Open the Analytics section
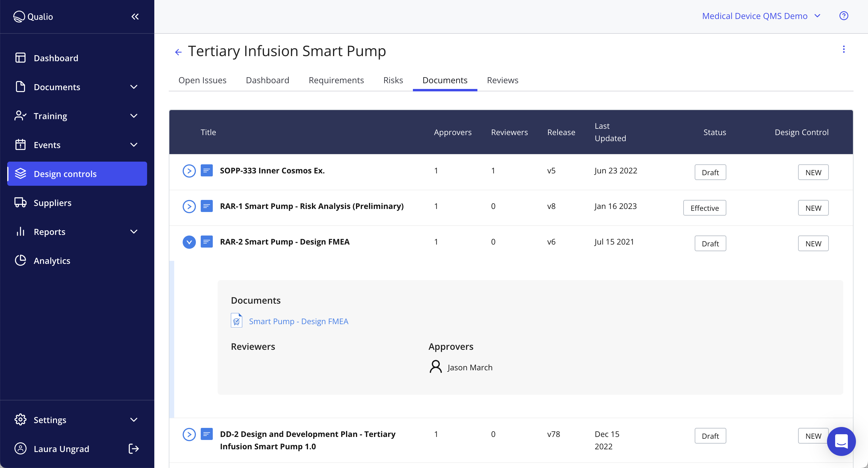Image resolution: width=868 pixels, height=468 pixels. pos(52,260)
